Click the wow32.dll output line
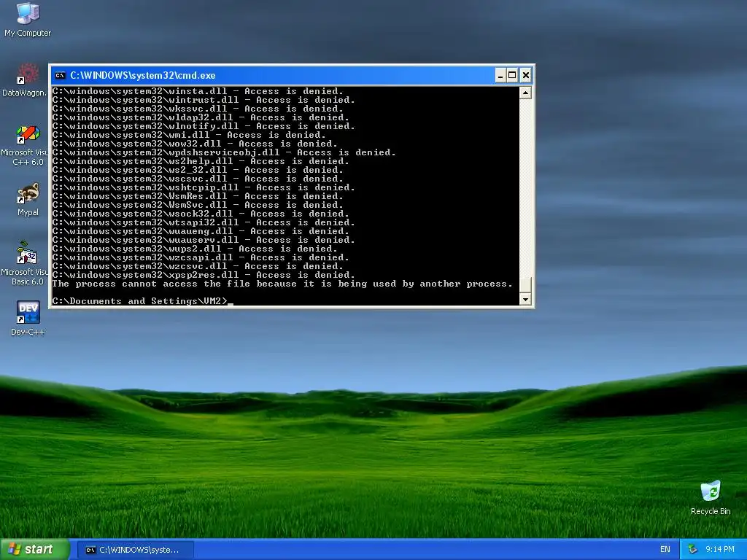The height and width of the screenshot is (560, 747). (195, 144)
